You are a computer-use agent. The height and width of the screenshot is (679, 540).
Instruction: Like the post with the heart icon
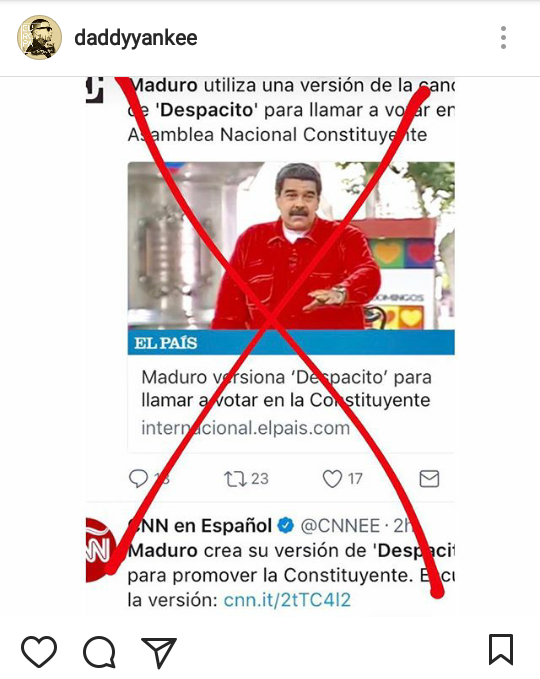(x=39, y=651)
